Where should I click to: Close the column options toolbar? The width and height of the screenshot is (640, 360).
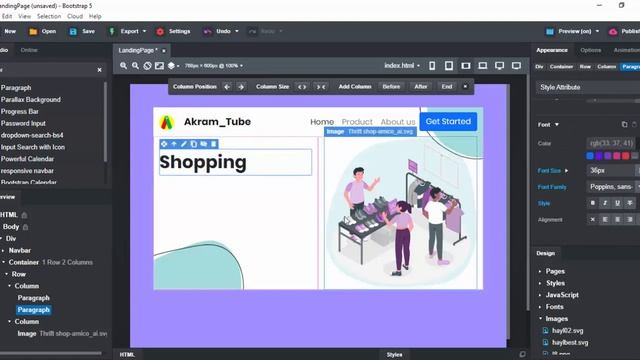point(465,87)
